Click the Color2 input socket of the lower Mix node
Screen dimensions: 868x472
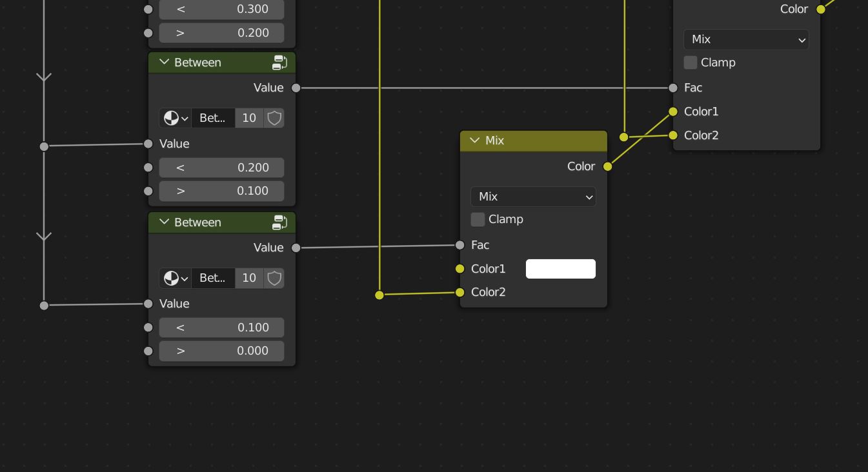(x=459, y=293)
